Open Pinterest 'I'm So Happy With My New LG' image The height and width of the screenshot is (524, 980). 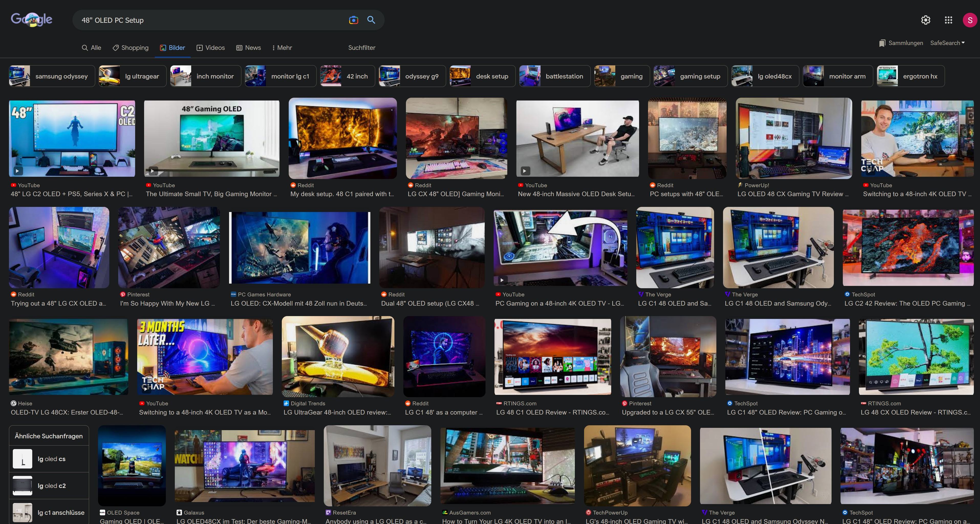(169, 248)
